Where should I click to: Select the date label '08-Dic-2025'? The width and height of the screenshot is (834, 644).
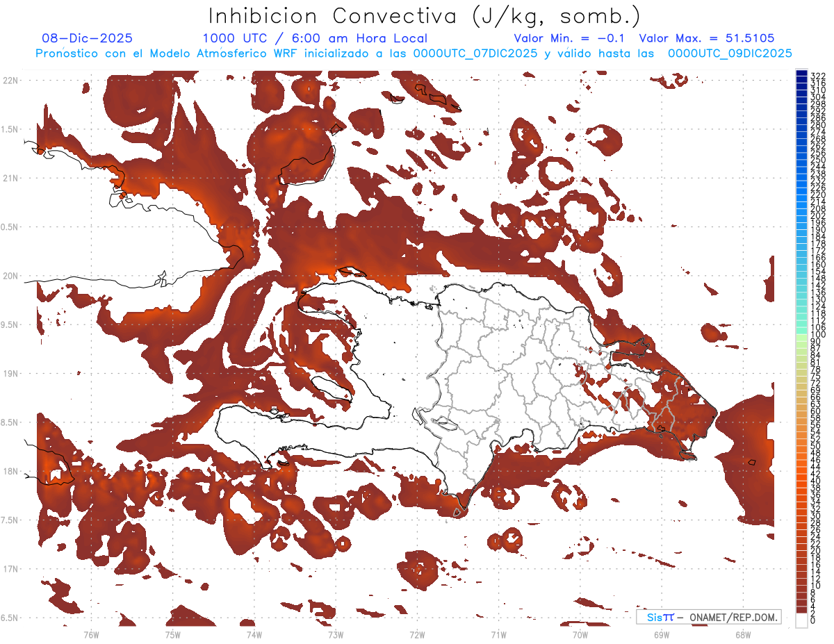(87, 38)
